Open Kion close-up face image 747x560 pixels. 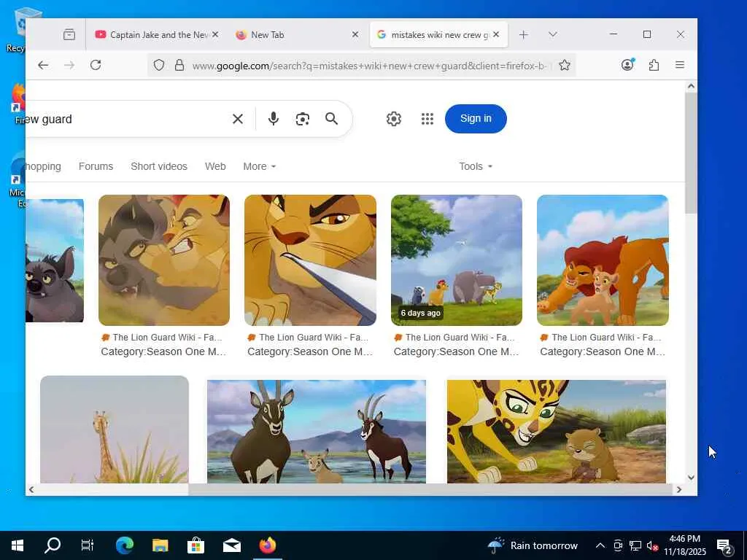point(310,260)
